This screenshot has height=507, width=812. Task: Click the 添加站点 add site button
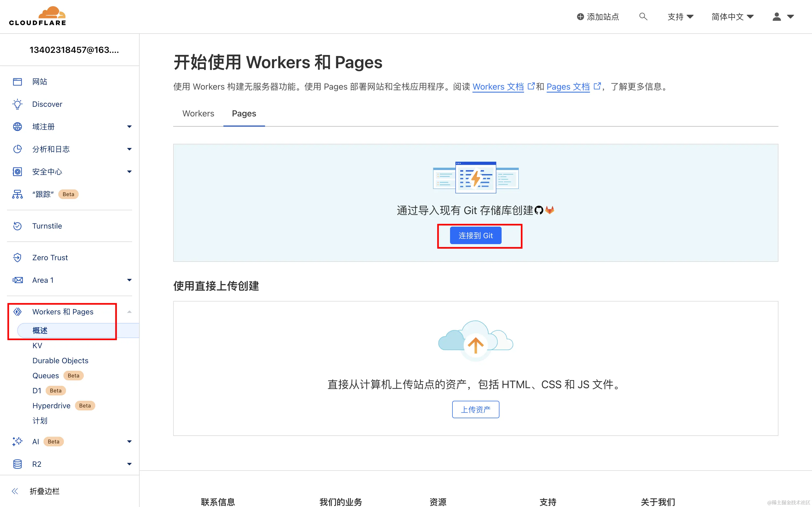[598, 16]
